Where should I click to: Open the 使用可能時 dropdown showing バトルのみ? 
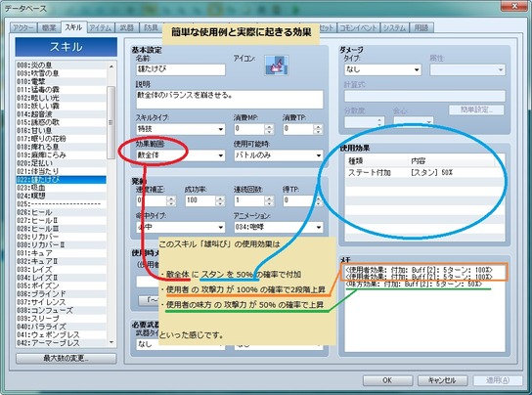coord(279,155)
